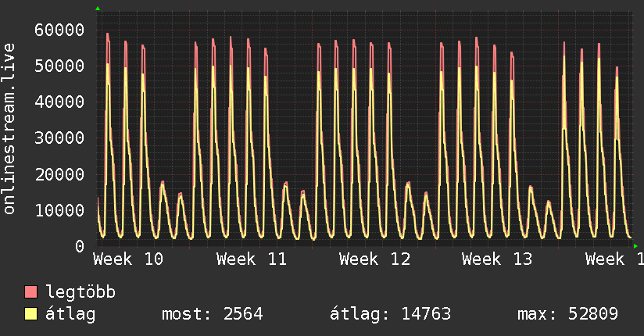Click the átlag: 14763 statistic
This screenshot has height=336, width=644.
pyautogui.click(x=391, y=314)
